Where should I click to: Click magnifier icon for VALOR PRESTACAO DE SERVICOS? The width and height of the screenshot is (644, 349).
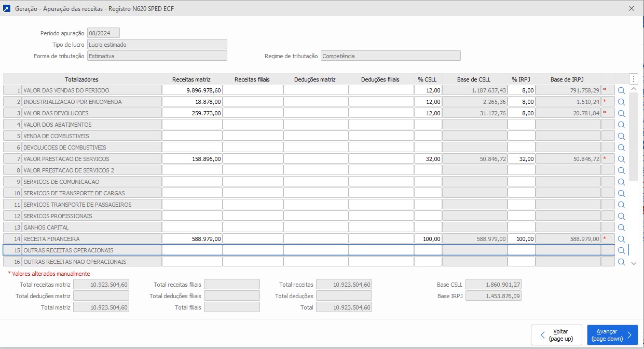click(x=621, y=159)
